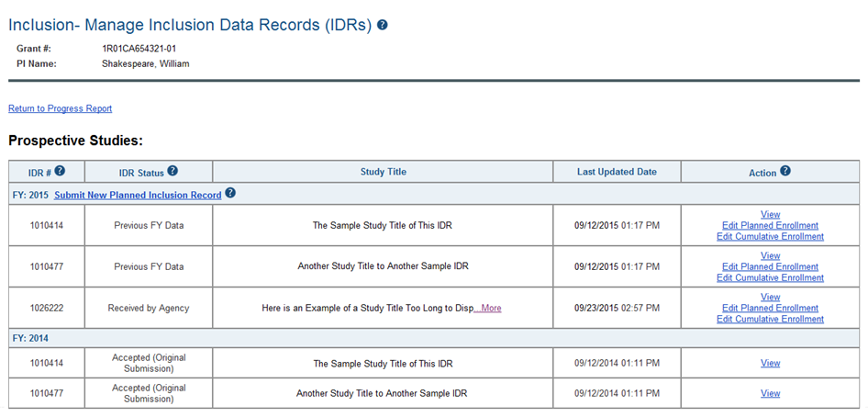Edit Cumulative Enrollment for IDR 1026222
Image resolution: width=868 pixels, height=417 pixels.
tap(771, 320)
